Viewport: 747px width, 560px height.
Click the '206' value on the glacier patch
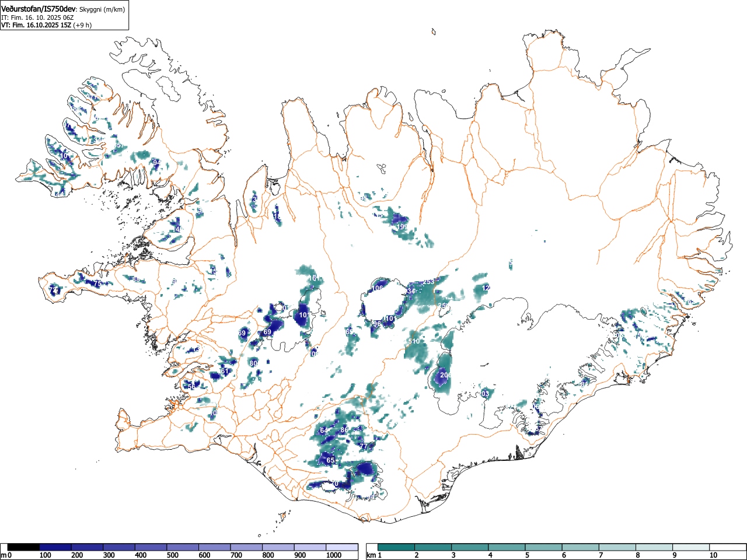tap(445, 375)
